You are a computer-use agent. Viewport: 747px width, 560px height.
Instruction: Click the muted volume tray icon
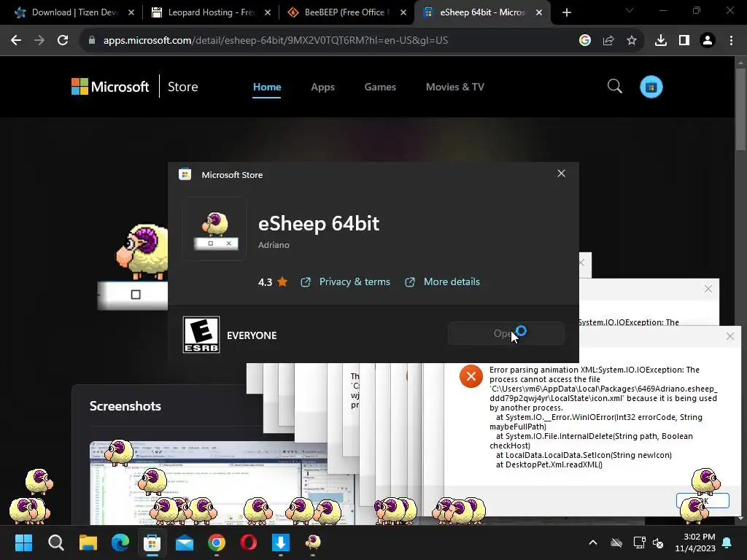click(658, 542)
